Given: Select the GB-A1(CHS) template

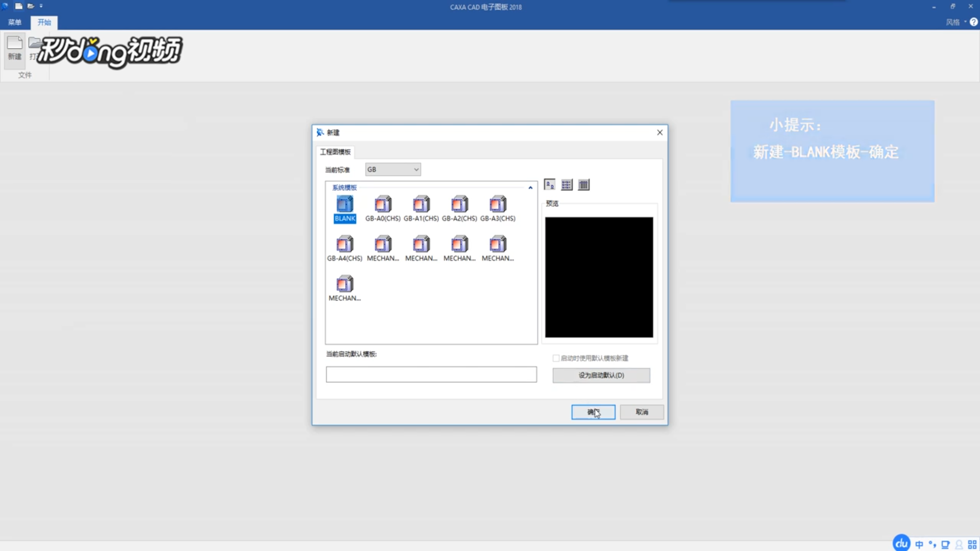Looking at the screenshot, I should [x=421, y=209].
